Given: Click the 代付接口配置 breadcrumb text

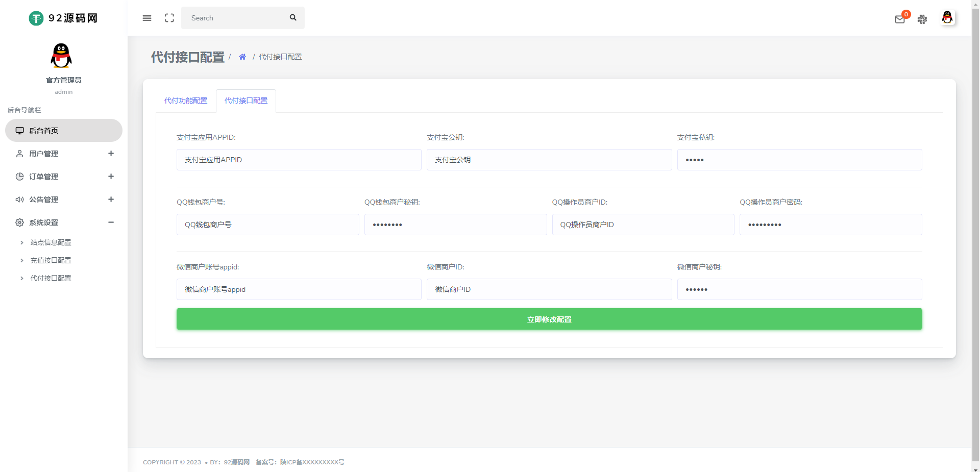Looking at the screenshot, I should (280, 57).
